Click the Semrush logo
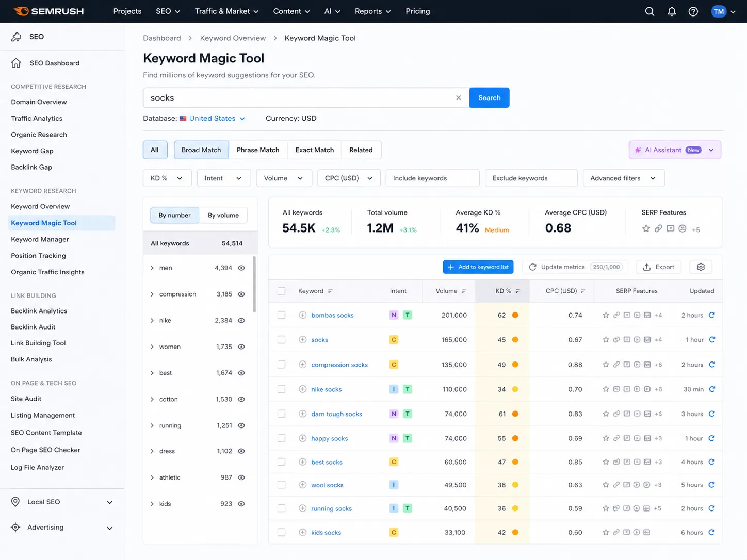 point(49,11)
